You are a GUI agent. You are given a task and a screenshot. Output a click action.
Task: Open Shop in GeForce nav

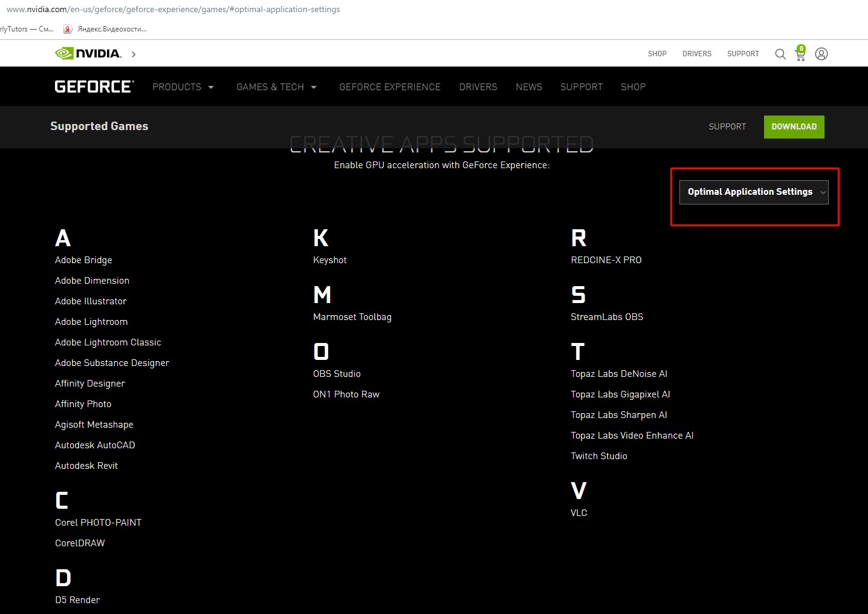(x=633, y=87)
